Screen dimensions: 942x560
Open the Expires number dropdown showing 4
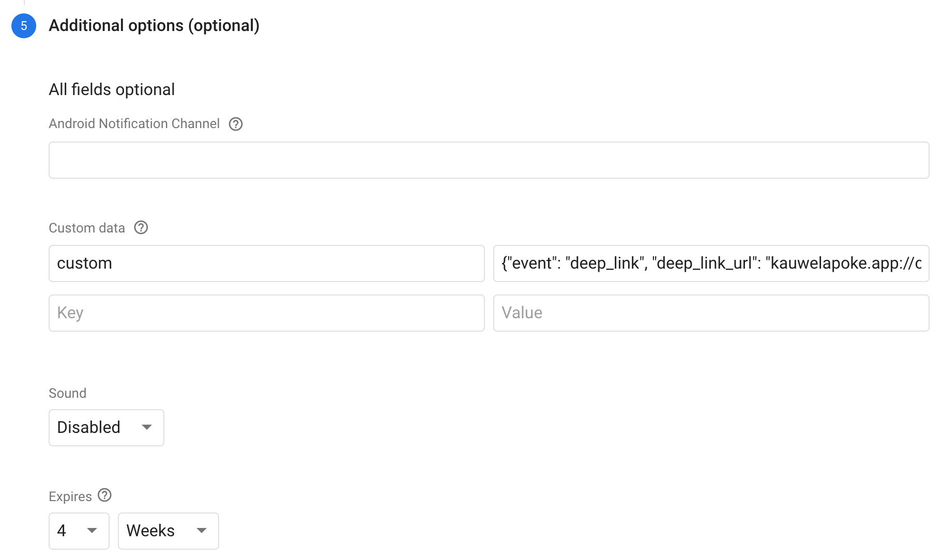coord(79,531)
